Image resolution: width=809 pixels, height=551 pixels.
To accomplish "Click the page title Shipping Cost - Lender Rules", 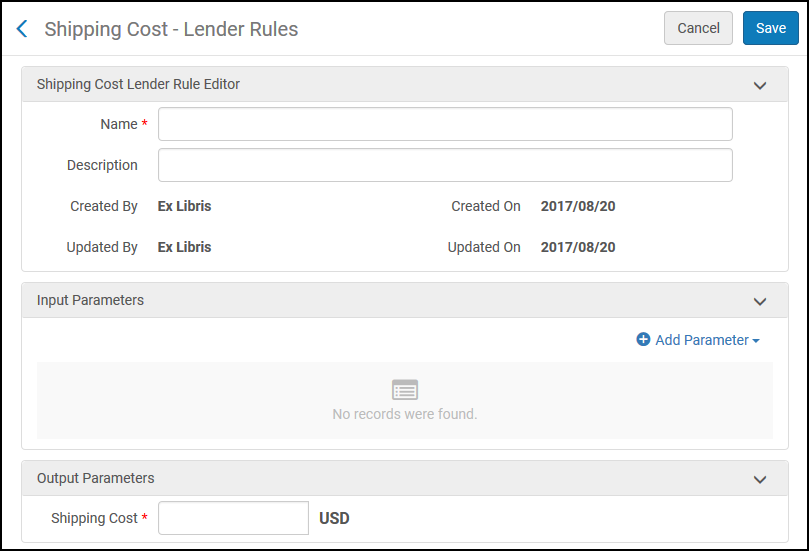I will click(171, 29).
